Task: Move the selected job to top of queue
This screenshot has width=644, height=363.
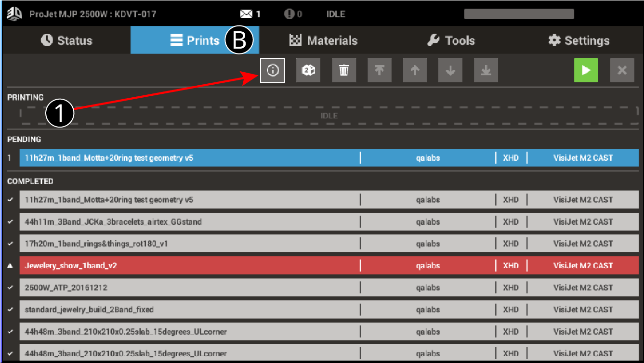Action: (380, 70)
